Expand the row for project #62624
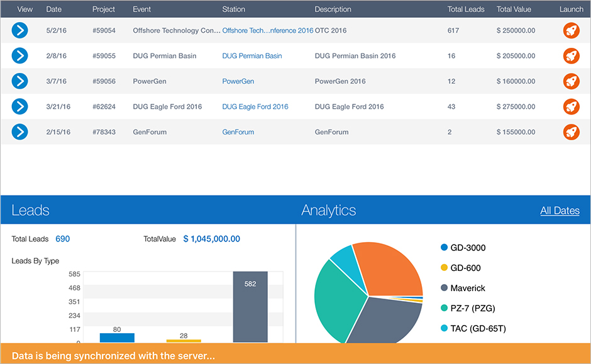This screenshot has width=591, height=364. click(20, 107)
